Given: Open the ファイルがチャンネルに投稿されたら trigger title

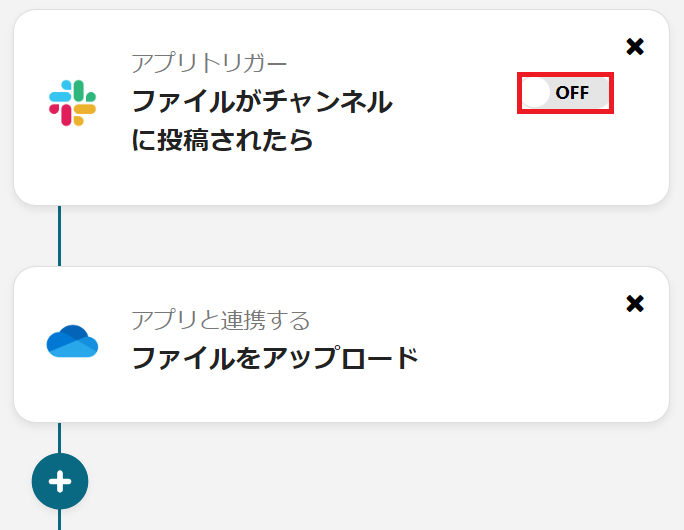Looking at the screenshot, I should point(262,102).
